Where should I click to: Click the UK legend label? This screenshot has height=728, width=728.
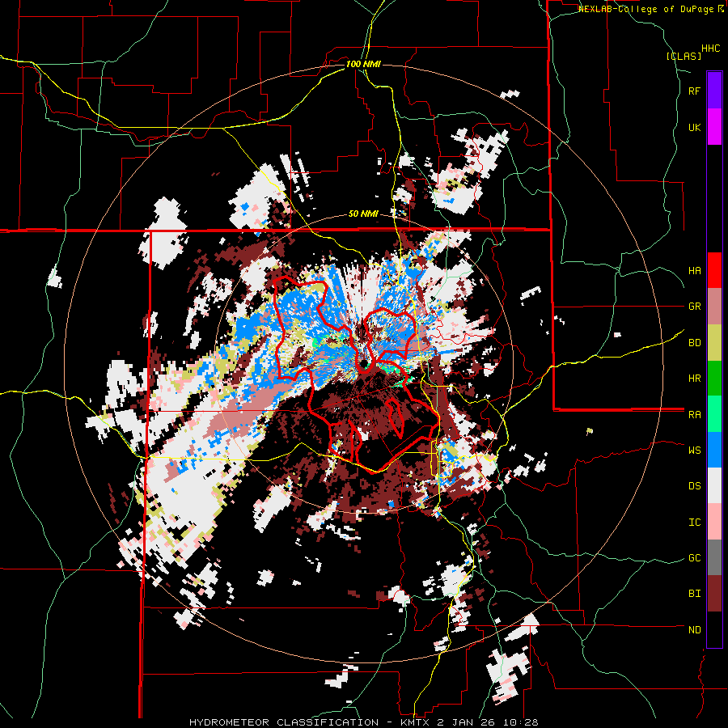tap(694, 127)
